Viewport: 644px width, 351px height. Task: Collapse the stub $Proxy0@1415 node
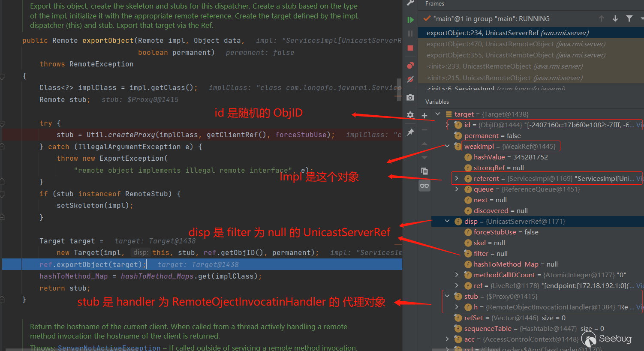point(447,296)
